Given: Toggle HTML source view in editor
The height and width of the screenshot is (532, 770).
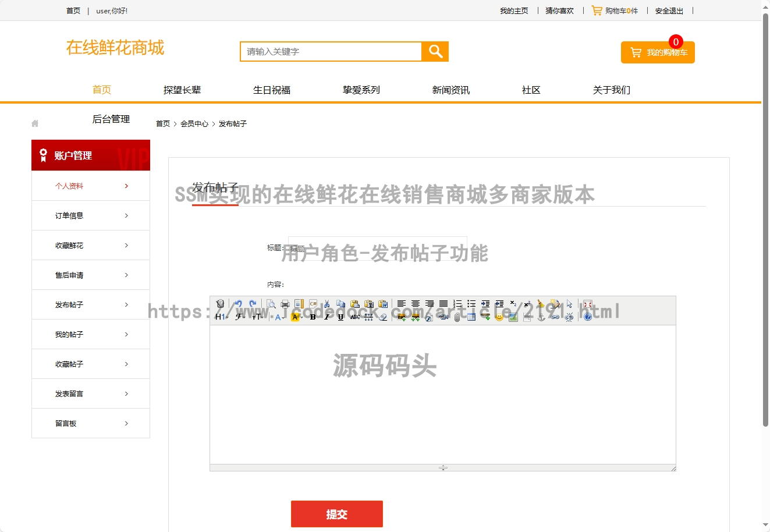Looking at the screenshot, I should click(220, 304).
